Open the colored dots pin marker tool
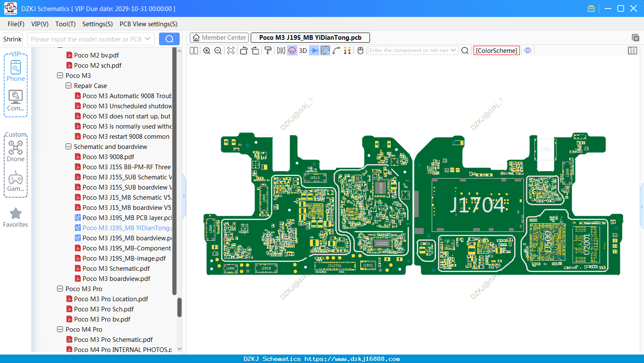Image resolution: width=644 pixels, height=363 pixels. tap(348, 50)
